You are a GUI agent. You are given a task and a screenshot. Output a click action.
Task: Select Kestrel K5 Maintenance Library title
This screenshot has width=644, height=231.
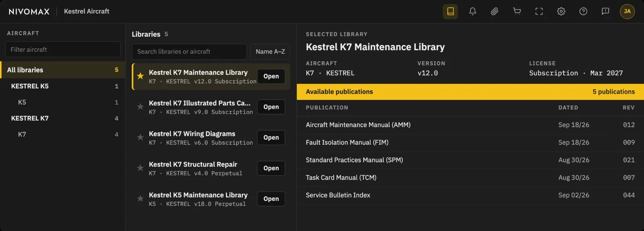[198, 195]
